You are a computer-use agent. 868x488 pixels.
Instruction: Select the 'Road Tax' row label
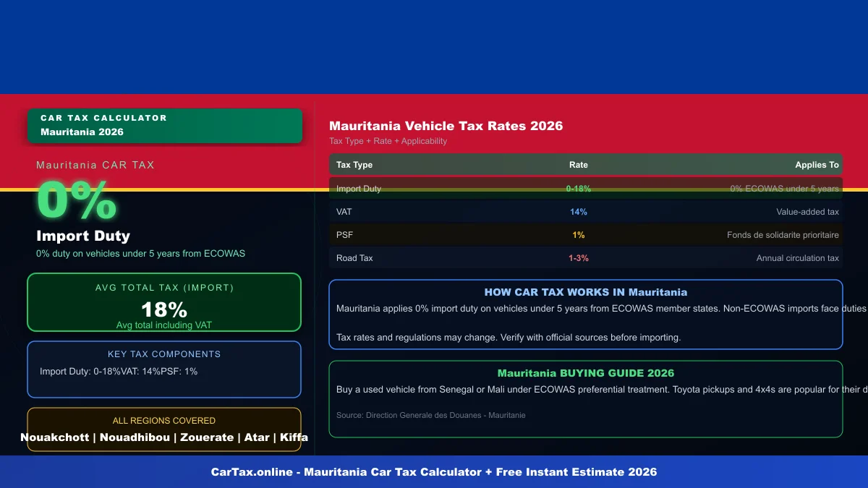point(354,258)
